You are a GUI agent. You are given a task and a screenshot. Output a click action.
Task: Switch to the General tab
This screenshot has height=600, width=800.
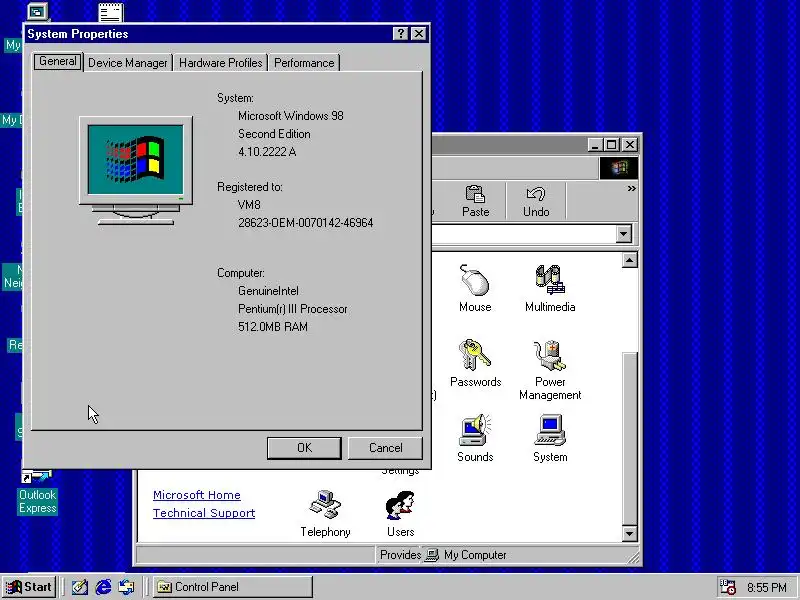58,62
